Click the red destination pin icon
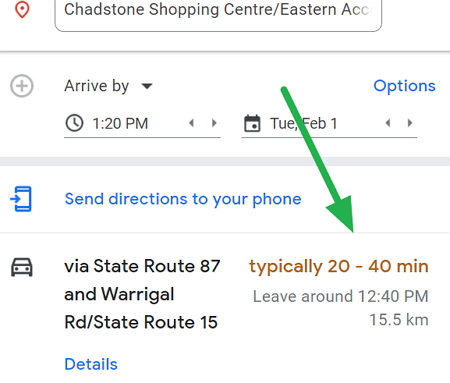450x383 pixels. click(x=22, y=9)
